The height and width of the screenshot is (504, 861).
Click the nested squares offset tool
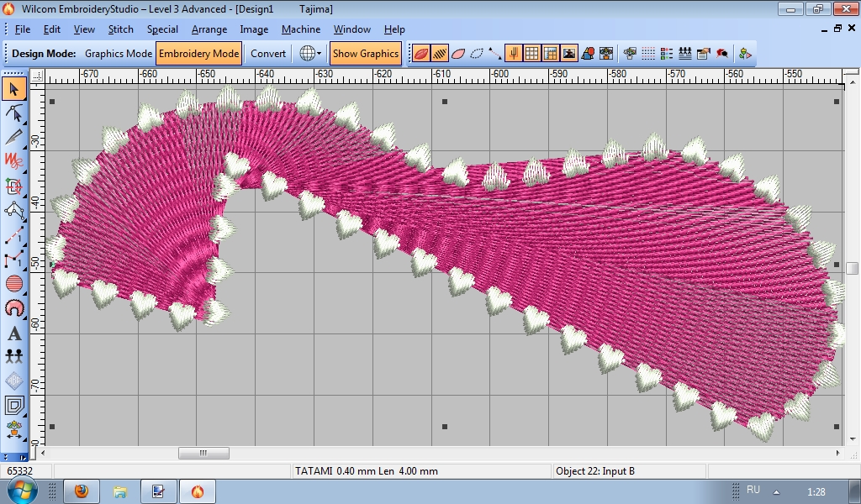tap(13, 406)
